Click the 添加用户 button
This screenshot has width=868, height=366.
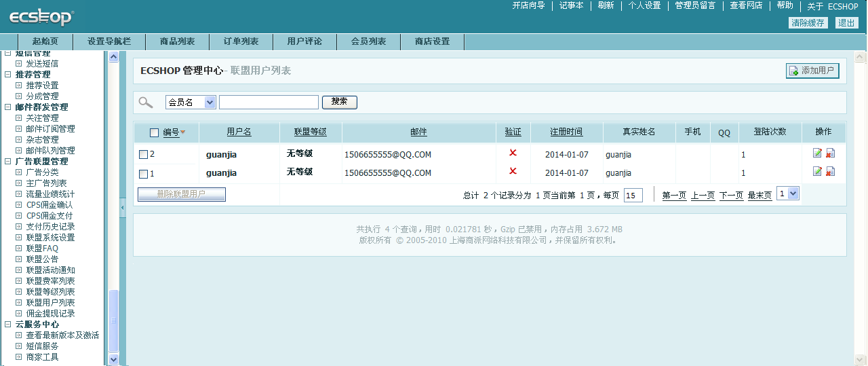[812, 71]
